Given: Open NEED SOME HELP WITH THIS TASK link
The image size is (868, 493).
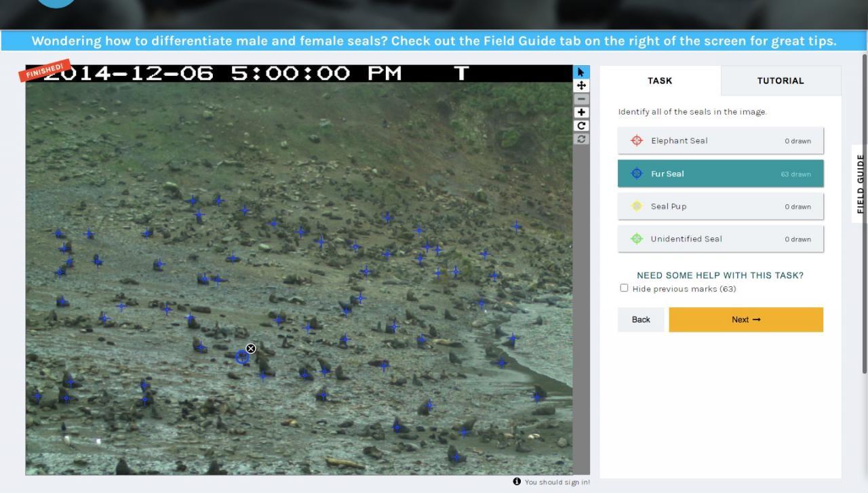Looking at the screenshot, I should point(720,275).
